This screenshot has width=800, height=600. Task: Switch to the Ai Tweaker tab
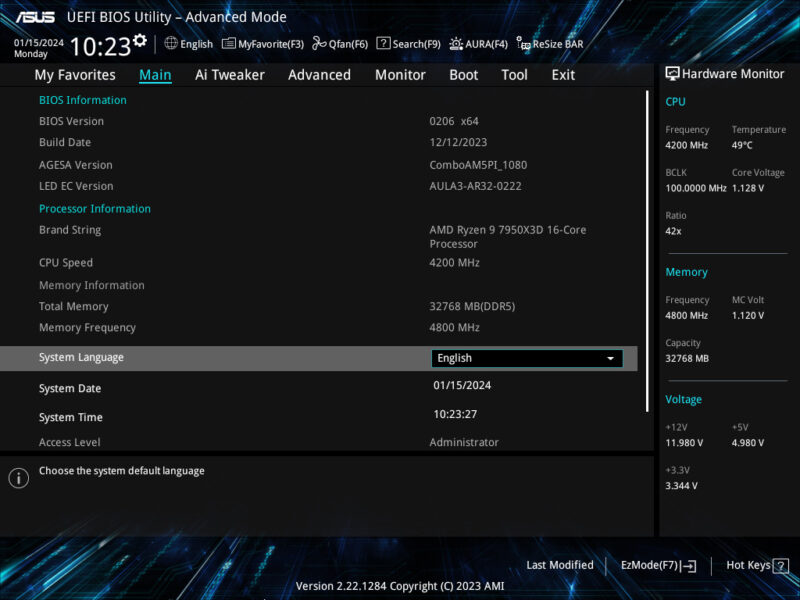click(229, 74)
